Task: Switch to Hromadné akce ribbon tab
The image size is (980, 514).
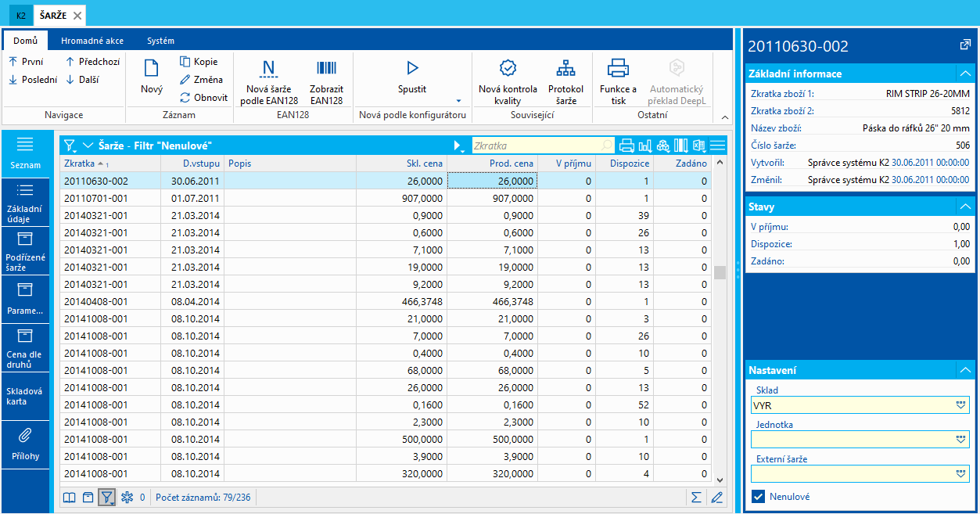Action: click(92, 41)
